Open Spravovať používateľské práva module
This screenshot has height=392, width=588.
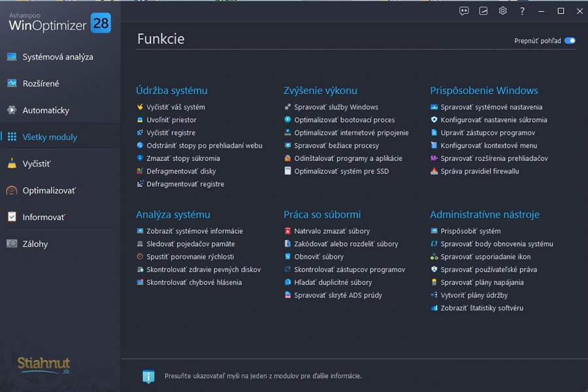tap(489, 269)
